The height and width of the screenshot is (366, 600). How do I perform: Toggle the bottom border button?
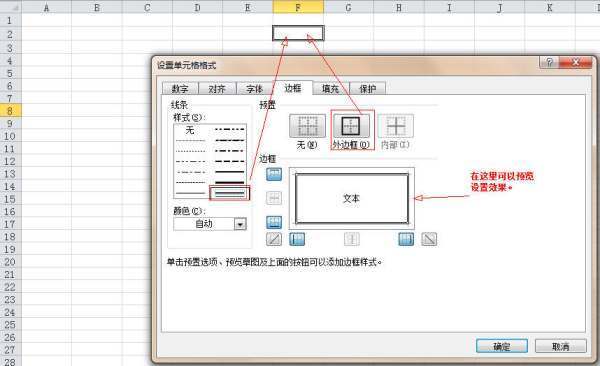pos(274,222)
